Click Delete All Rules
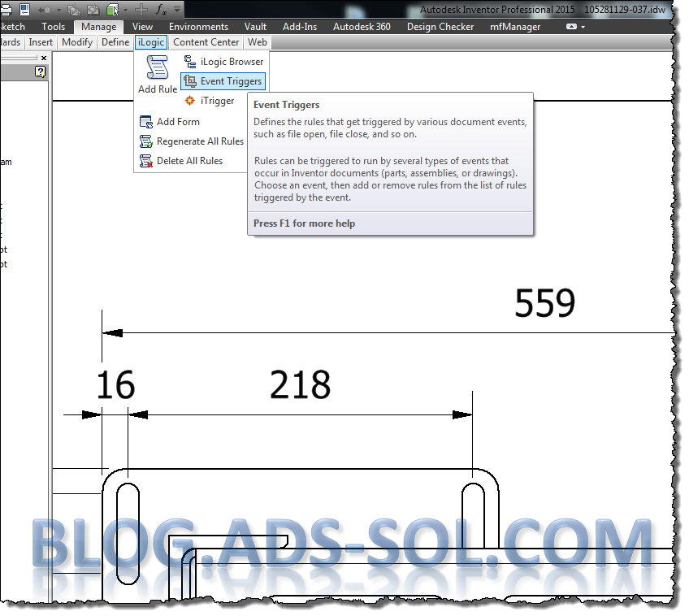Image resolution: width=689 pixels, height=616 pixels. tap(181, 161)
